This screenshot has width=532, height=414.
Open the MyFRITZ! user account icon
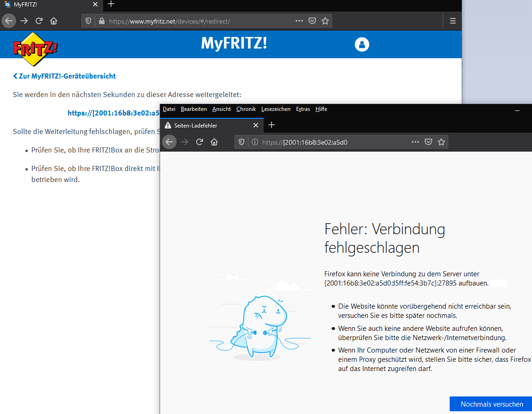(x=362, y=44)
